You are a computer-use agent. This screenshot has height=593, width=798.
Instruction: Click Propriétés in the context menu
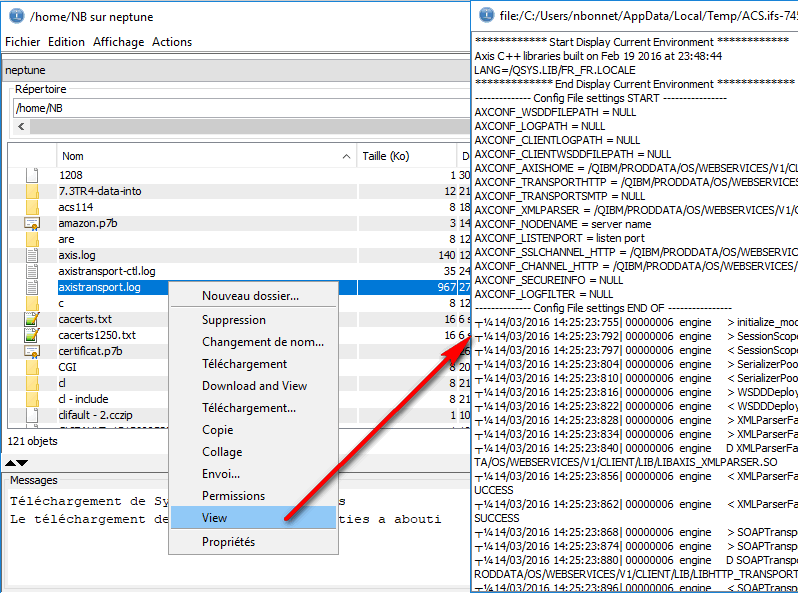(x=228, y=542)
